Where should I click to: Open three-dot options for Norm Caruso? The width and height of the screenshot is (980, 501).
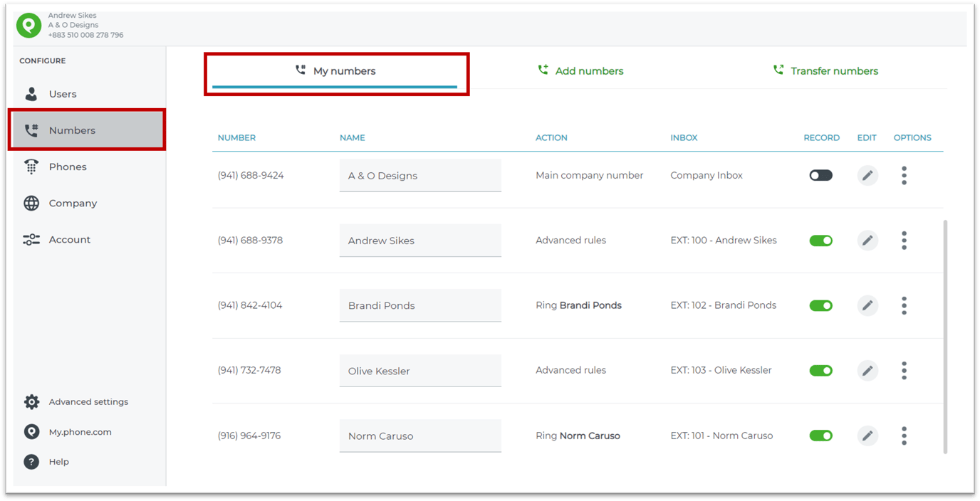coord(904,436)
